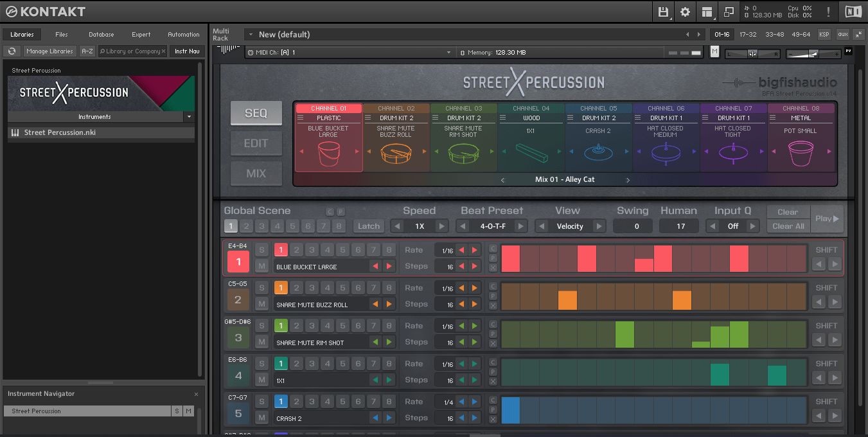868x437 pixels.
Task: Select the Hat Closed Medium hi-hat icon
Action: tap(666, 154)
